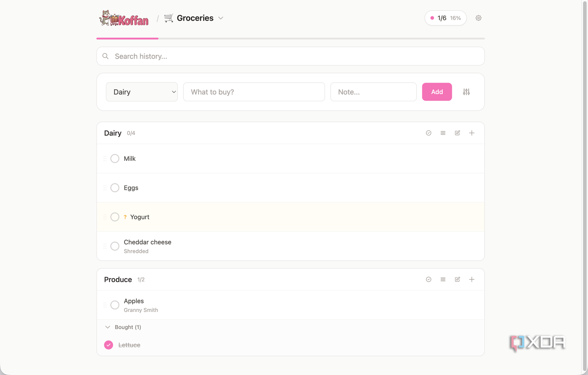This screenshot has height=375, width=588.
Task: Edit the Produce section with pencil icon
Action: 458,280
